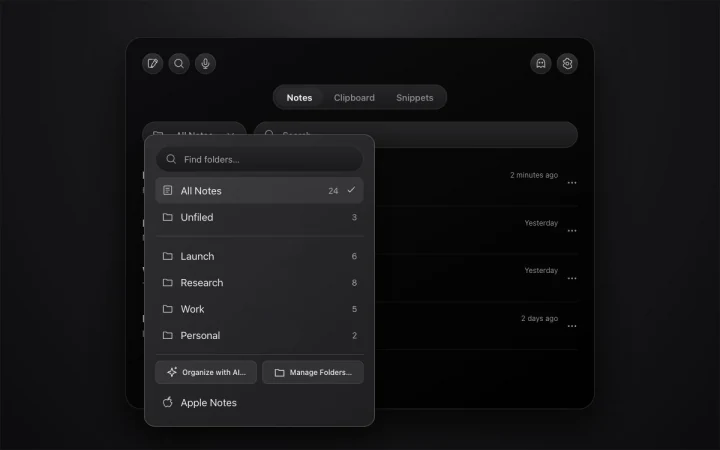Click folder icon on Manage Folders button
Image resolution: width=720 pixels, height=450 pixels.
point(280,373)
